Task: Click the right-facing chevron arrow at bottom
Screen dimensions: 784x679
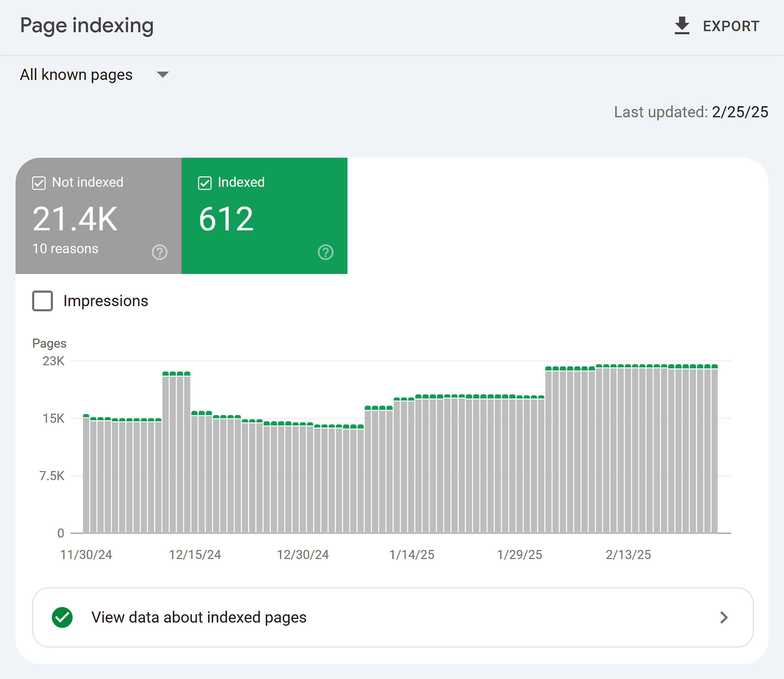Action: tap(724, 618)
